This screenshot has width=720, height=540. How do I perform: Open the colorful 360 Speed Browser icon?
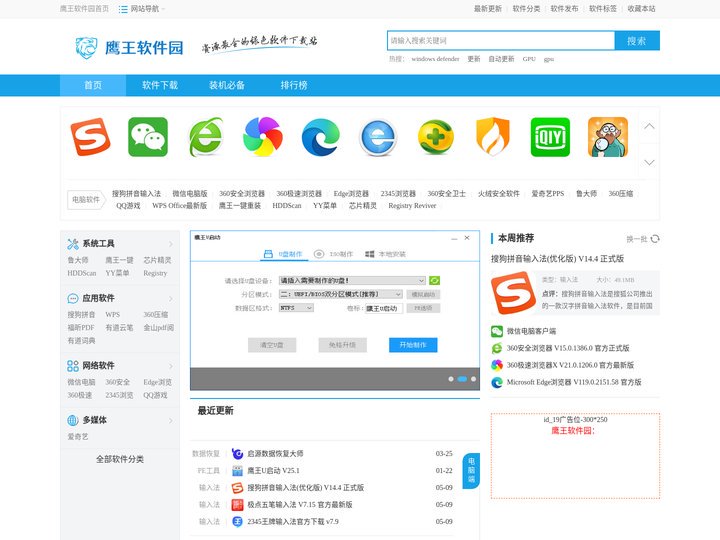point(263,137)
